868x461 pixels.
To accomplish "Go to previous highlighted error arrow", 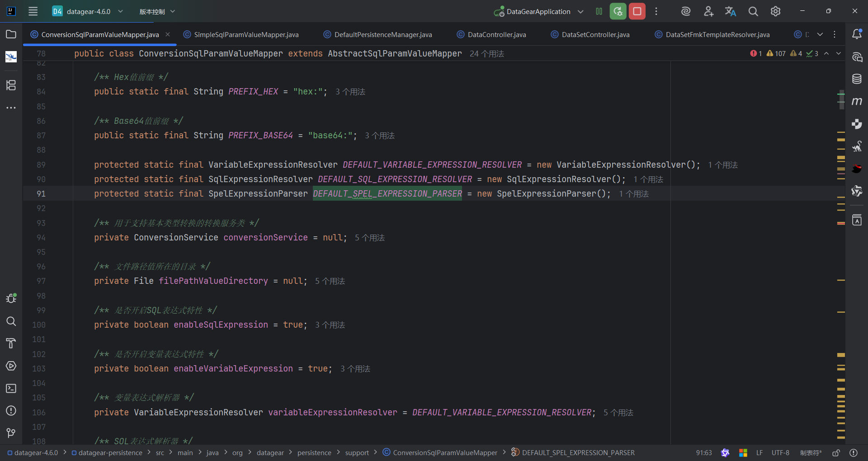I will pyautogui.click(x=826, y=53).
